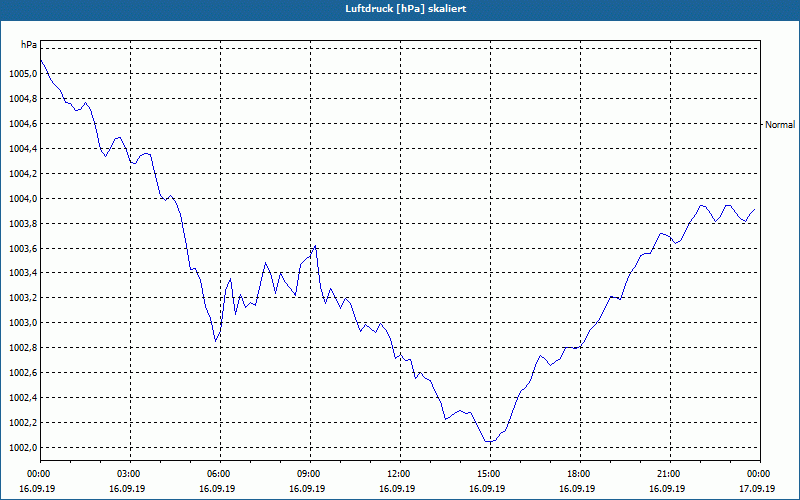Click the 00:00 label above 17.09.19

[759, 473]
